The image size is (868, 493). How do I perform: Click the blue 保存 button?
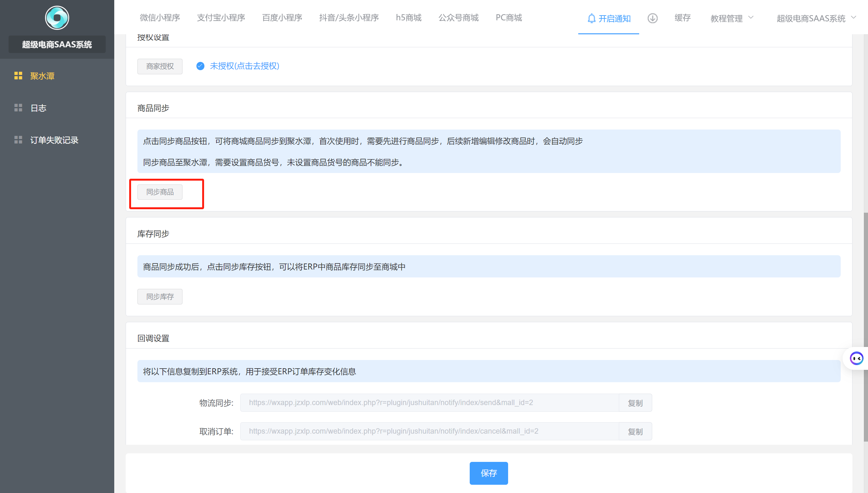(488, 473)
